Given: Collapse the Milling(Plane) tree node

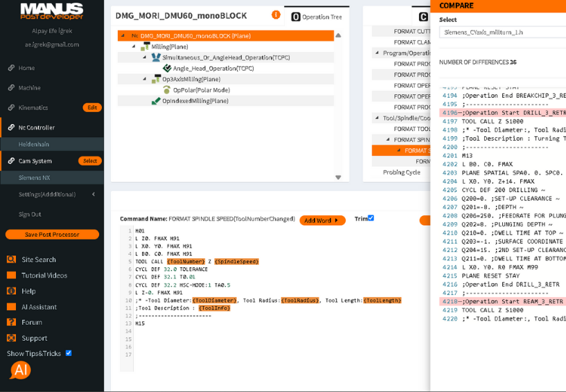Looking at the screenshot, I should (134, 46).
